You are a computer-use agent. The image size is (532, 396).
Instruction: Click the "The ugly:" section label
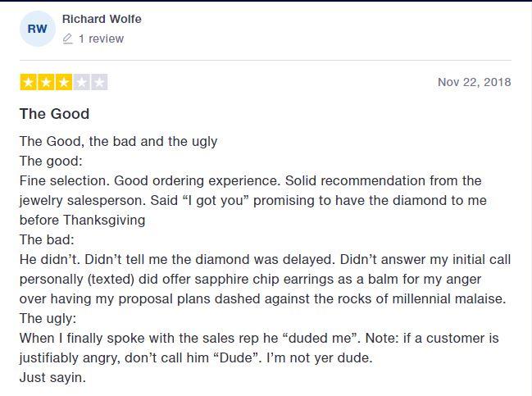click(48, 319)
